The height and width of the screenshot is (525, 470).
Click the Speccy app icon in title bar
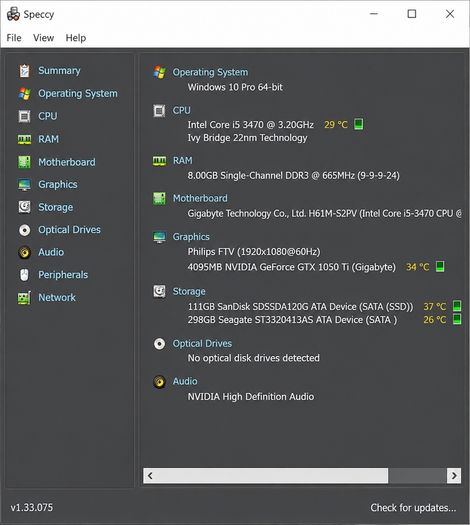(x=13, y=14)
